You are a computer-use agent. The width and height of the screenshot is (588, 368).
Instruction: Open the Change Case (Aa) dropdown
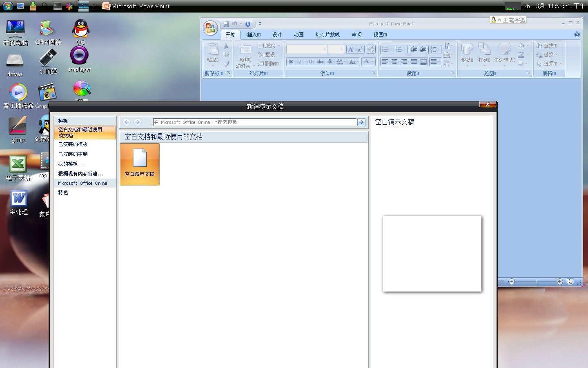pyautogui.click(x=354, y=62)
